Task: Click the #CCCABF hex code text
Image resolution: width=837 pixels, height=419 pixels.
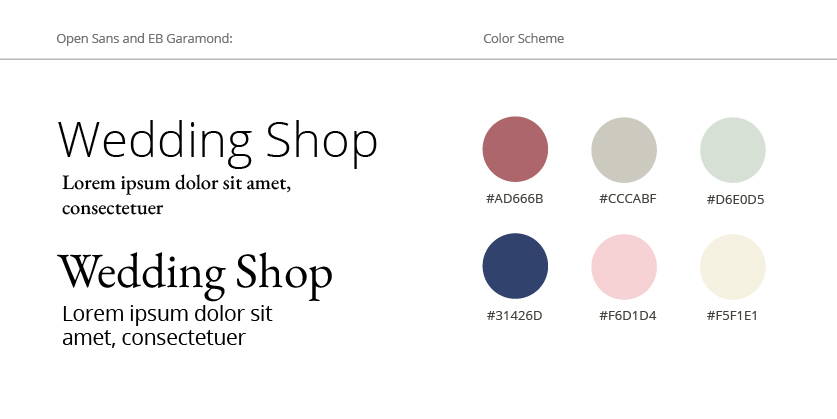Action: (628, 199)
